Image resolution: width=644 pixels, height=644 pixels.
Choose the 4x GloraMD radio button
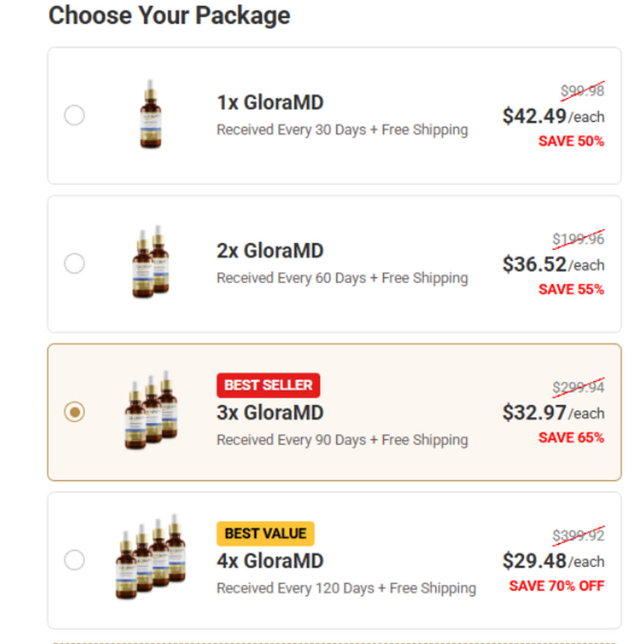pyautogui.click(x=75, y=560)
